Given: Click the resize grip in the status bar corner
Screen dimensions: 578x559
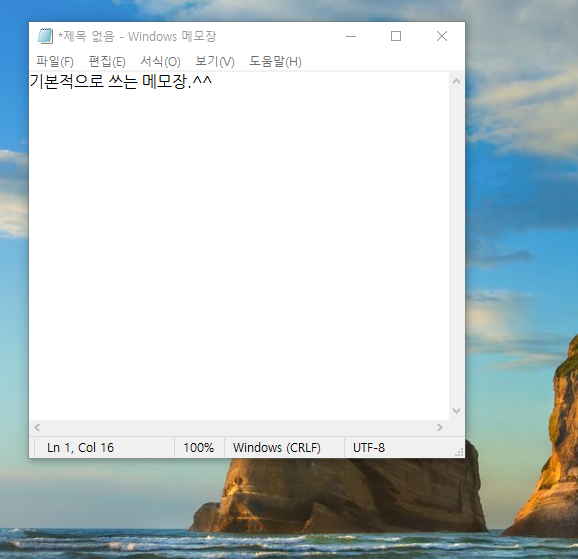Looking at the screenshot, I should (459, 452).
